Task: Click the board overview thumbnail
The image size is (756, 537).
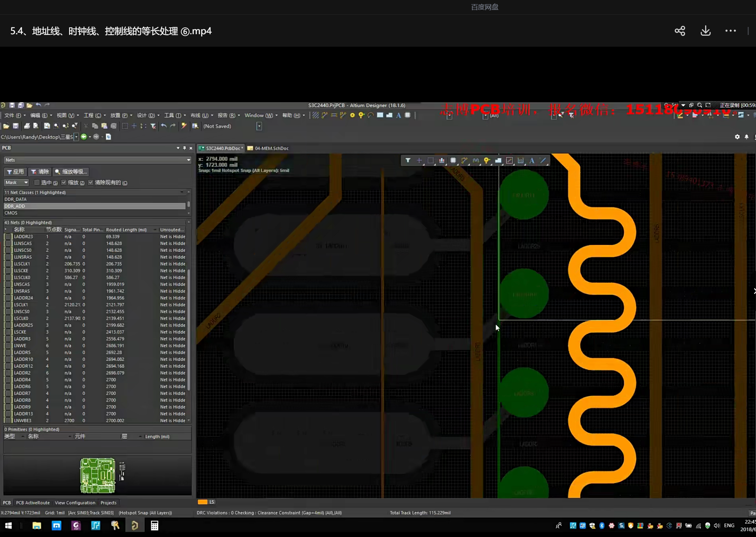Action: (x=98, y=475)
